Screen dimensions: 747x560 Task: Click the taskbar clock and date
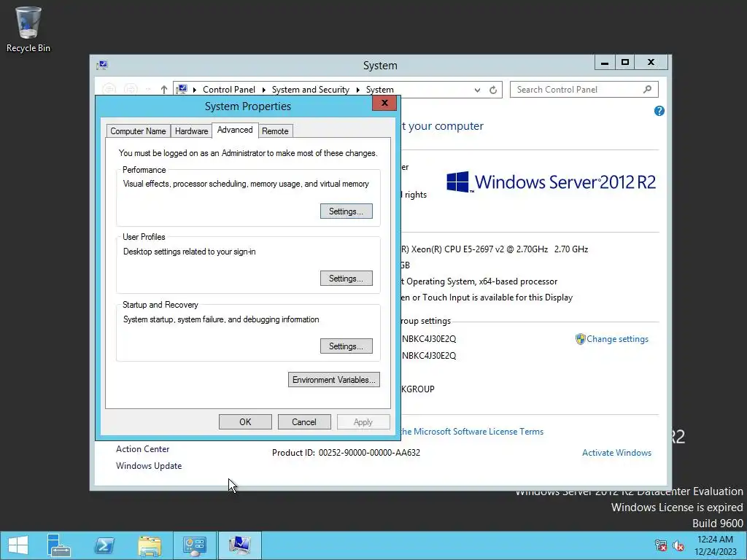coord(715,545)
